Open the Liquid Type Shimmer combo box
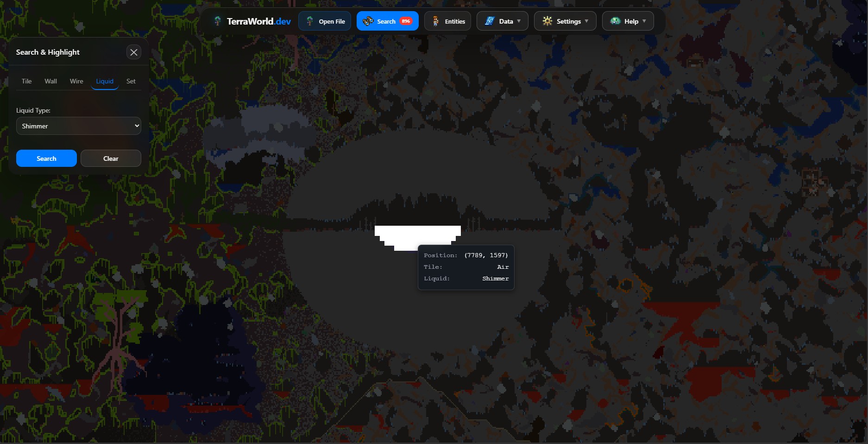 pos(79,126)
